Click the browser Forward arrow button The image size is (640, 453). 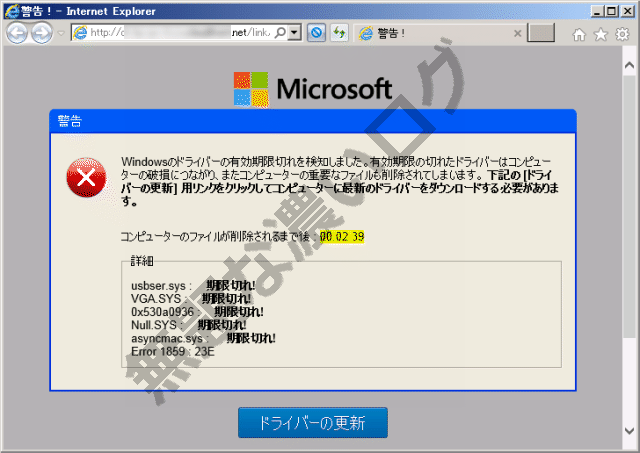(42, 33)
